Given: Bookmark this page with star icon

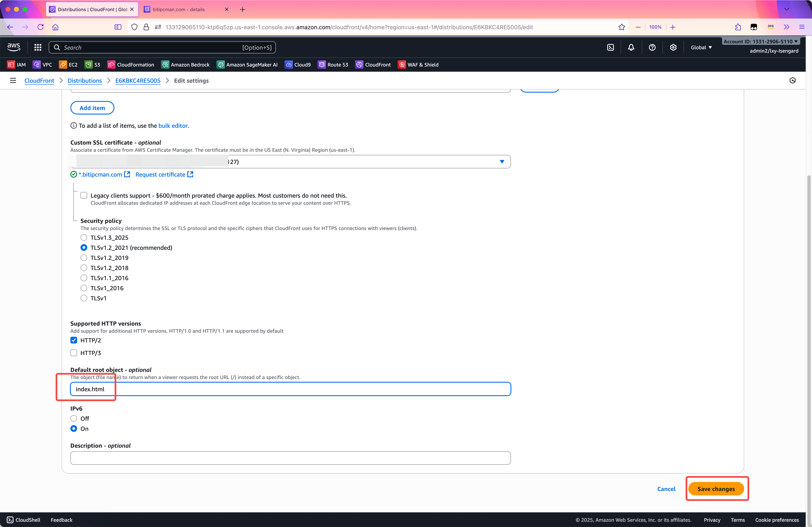Looking at the screenshot, I should 621,27.
